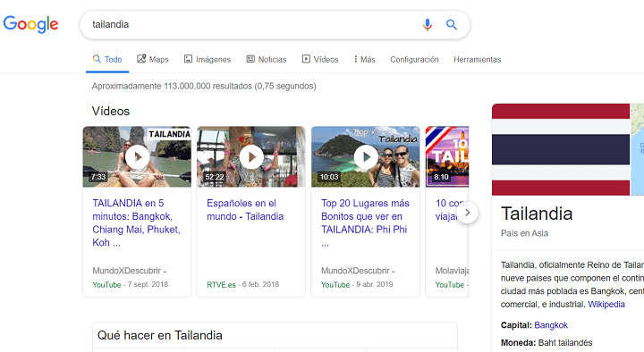Click the Vídeos tab play icon
Viewport: 644px width, 352px height.
306,59
